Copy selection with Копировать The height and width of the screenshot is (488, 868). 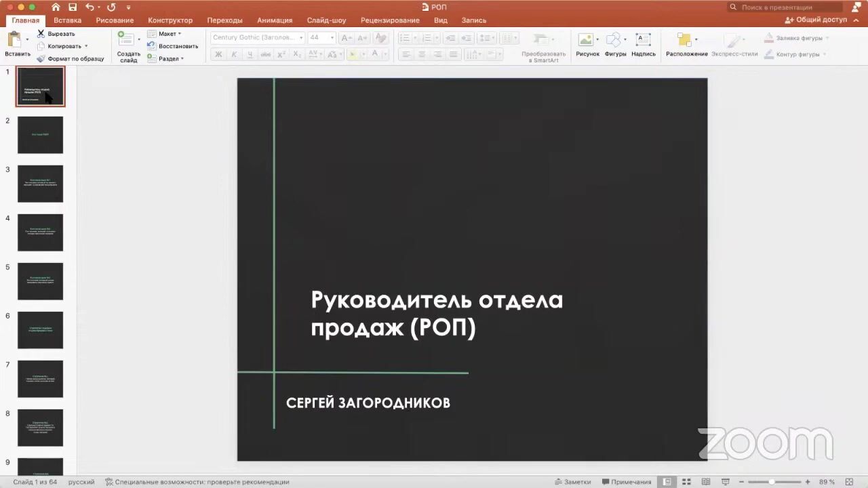[x=59, y=46]
